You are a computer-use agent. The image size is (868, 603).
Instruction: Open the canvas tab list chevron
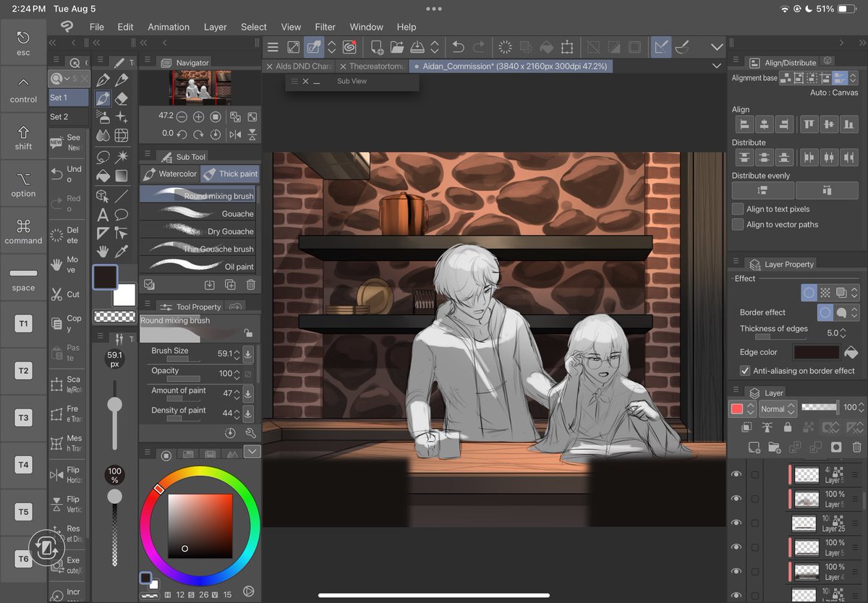coord(717,66)
